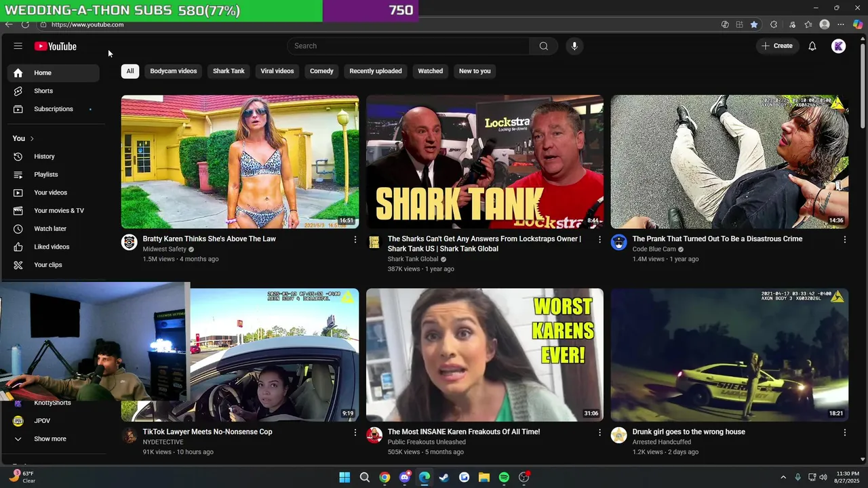Open the account avatar menu
This screenshot has width=868, height=488.
[x=839, y=46]
